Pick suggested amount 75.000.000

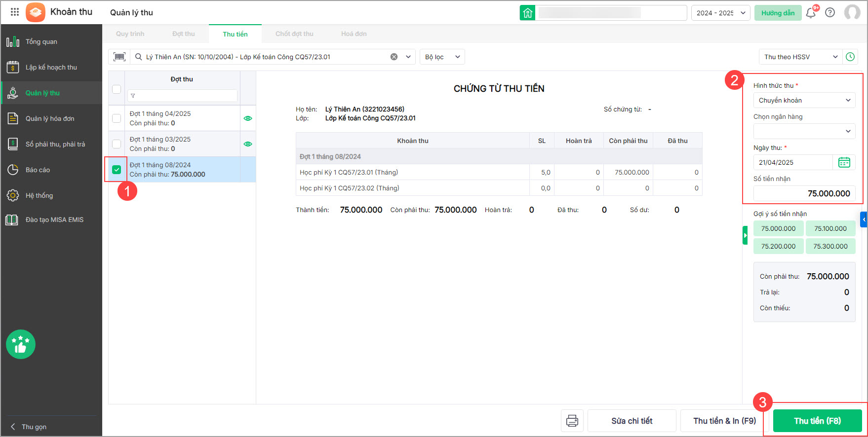[778, 228]
